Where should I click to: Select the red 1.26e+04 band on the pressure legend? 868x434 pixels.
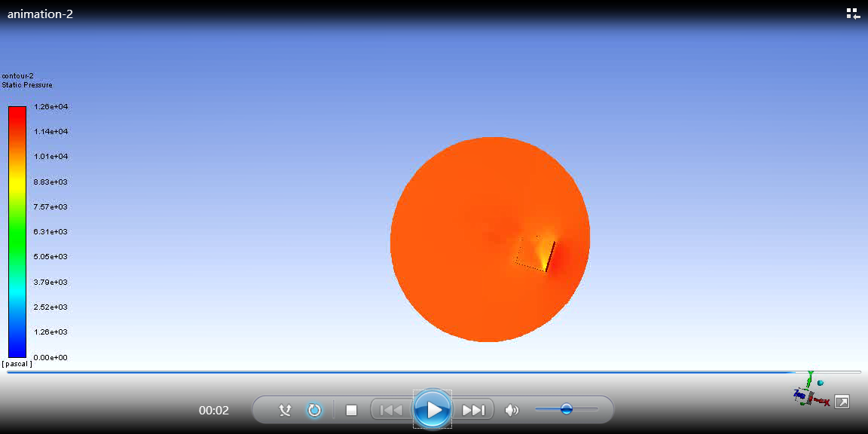pyautogui.click(x=17, y=109)
